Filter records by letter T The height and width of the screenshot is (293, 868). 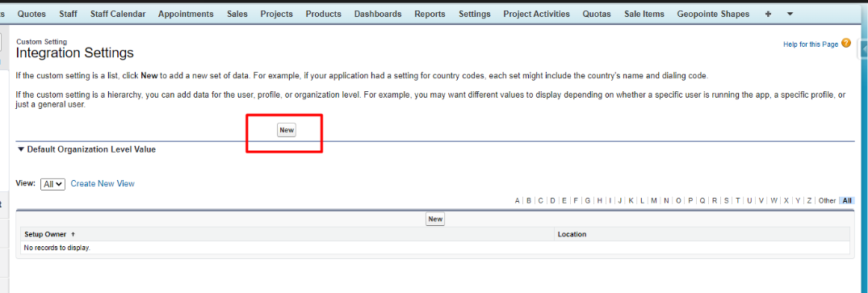738,200
